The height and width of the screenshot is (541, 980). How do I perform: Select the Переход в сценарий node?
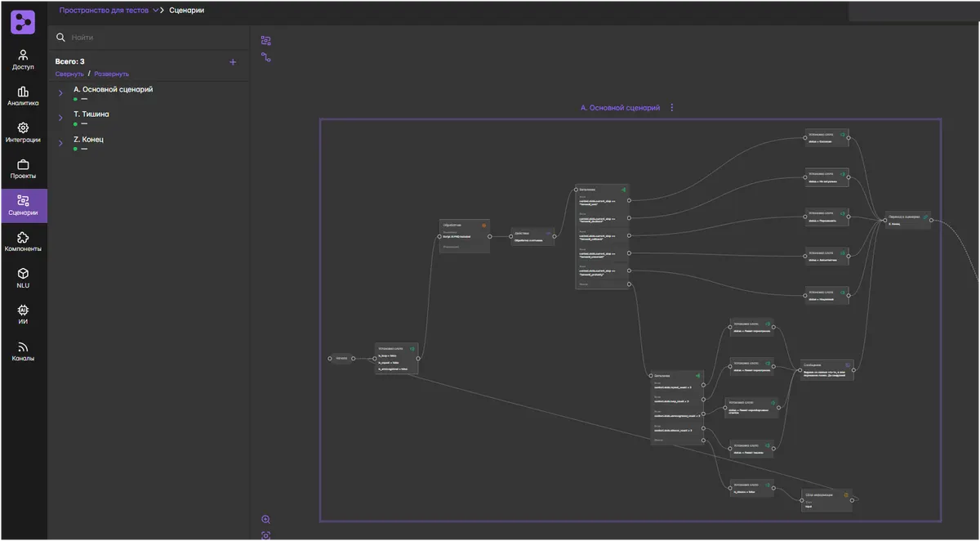click(x=907, y=219)
